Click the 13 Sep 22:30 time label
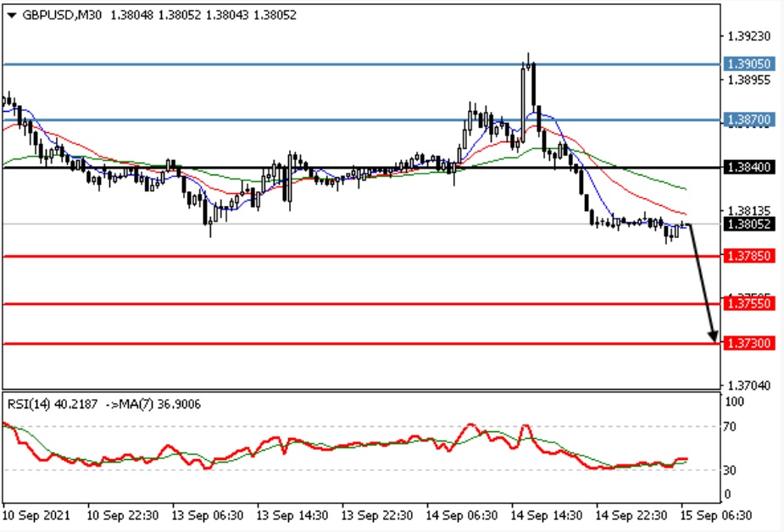 point(377,515)
